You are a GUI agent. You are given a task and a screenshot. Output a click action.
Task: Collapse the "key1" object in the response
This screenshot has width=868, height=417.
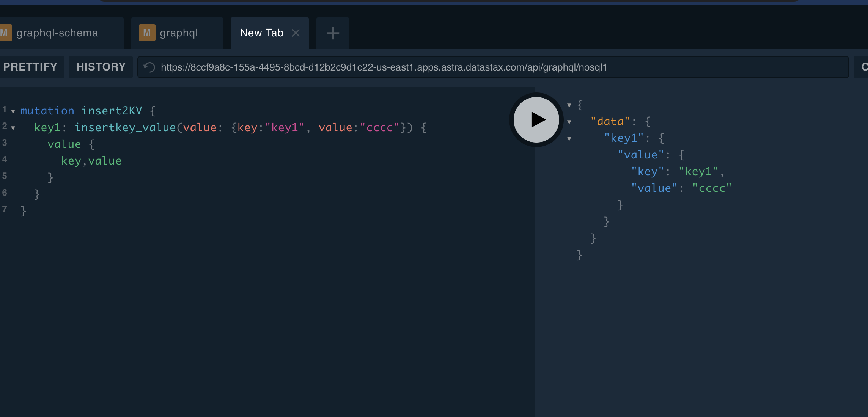pyautogui.click(x=569, y=139)
